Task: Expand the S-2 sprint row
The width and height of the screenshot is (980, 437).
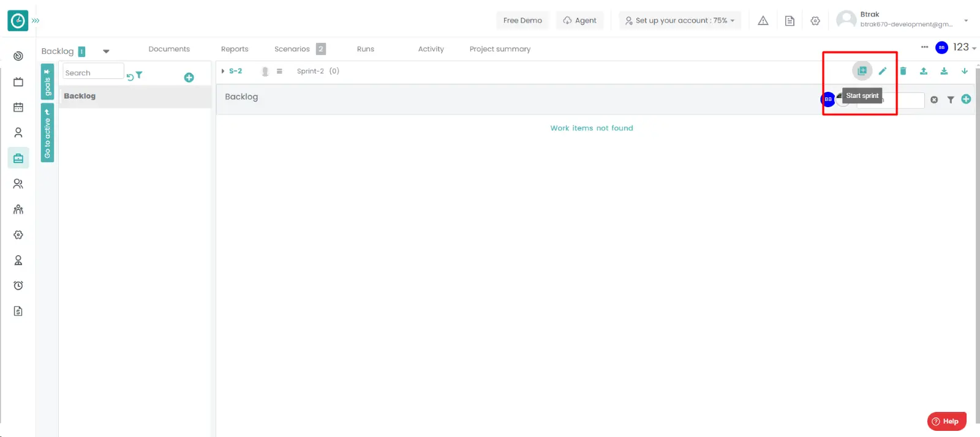Action: point(223,71)
